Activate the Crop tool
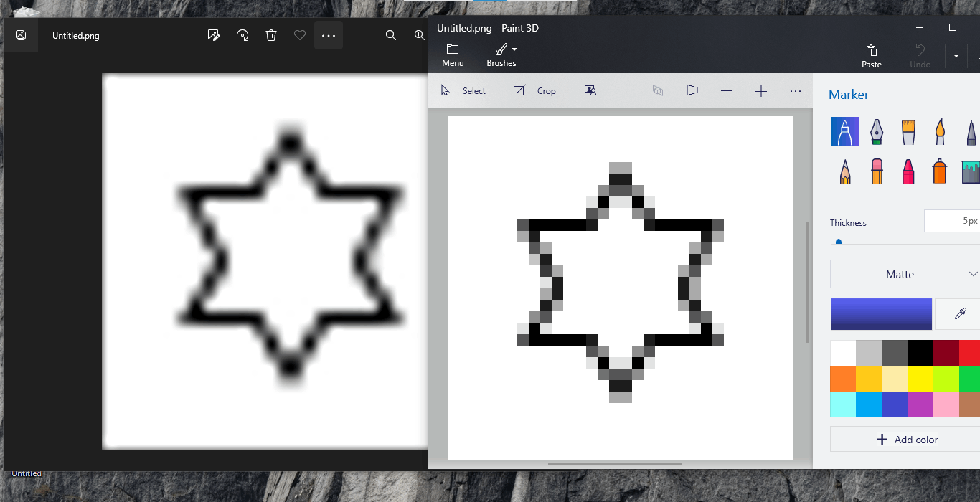This screenshot has width=980, height=502. tap(535, 90)
